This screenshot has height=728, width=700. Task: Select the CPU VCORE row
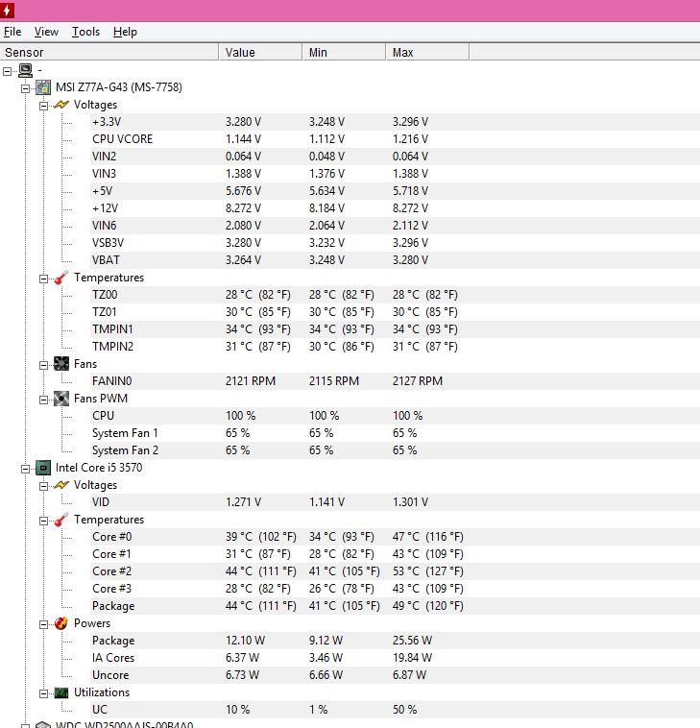[395, 139]
